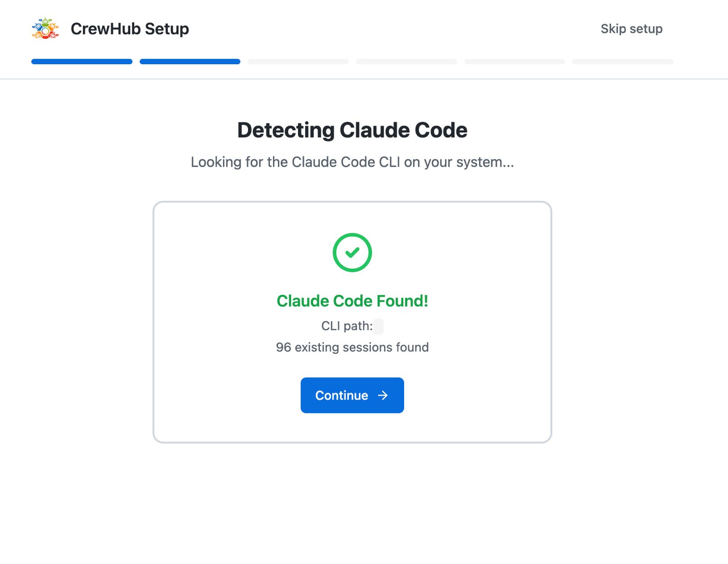The width and height of the screenshot is (728, 564).
Task: Click the arrow icon inside Continue button
Action: pos(382,396)
